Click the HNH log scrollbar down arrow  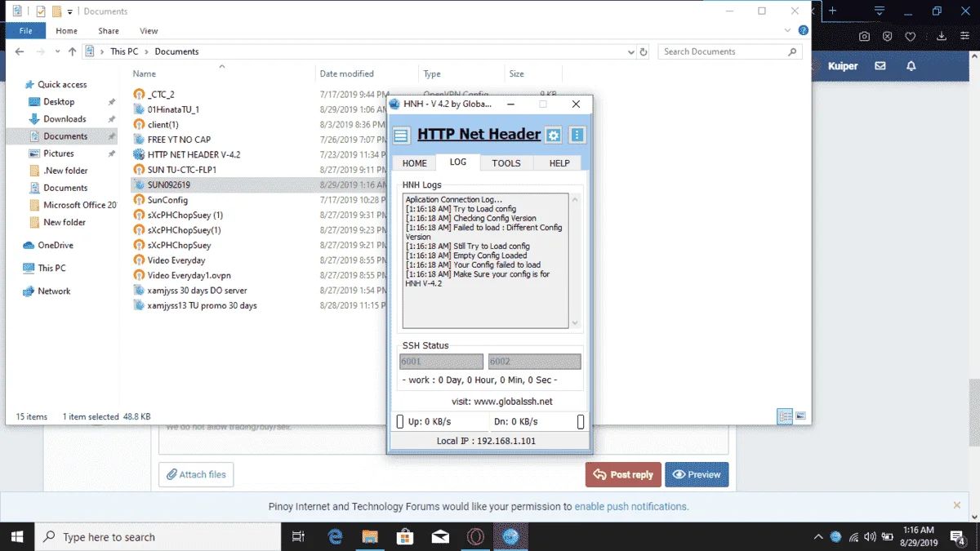(x=575, y=323)
